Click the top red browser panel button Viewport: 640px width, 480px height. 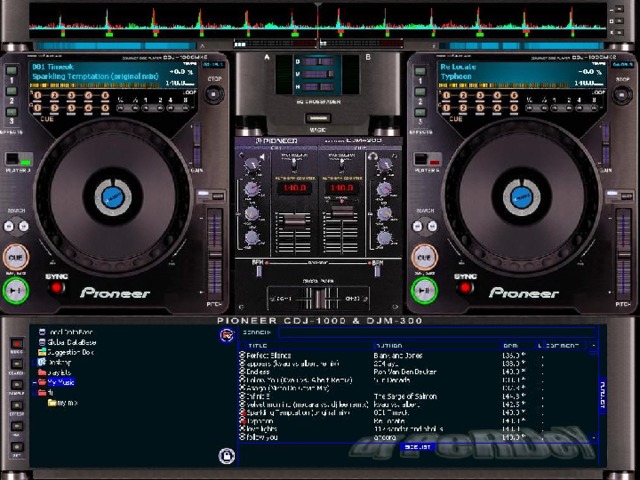coord(17,343)
